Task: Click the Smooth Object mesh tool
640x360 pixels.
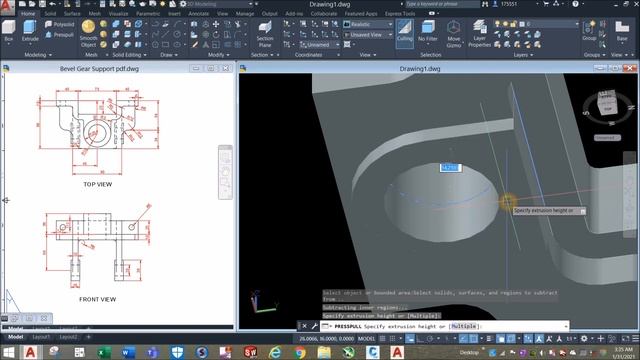Action: 88,33
